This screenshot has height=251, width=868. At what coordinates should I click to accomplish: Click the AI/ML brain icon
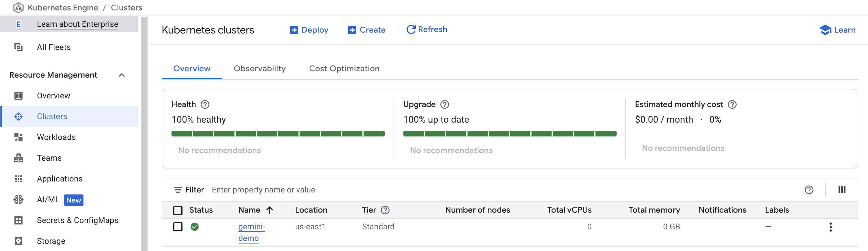click(18, 200)
